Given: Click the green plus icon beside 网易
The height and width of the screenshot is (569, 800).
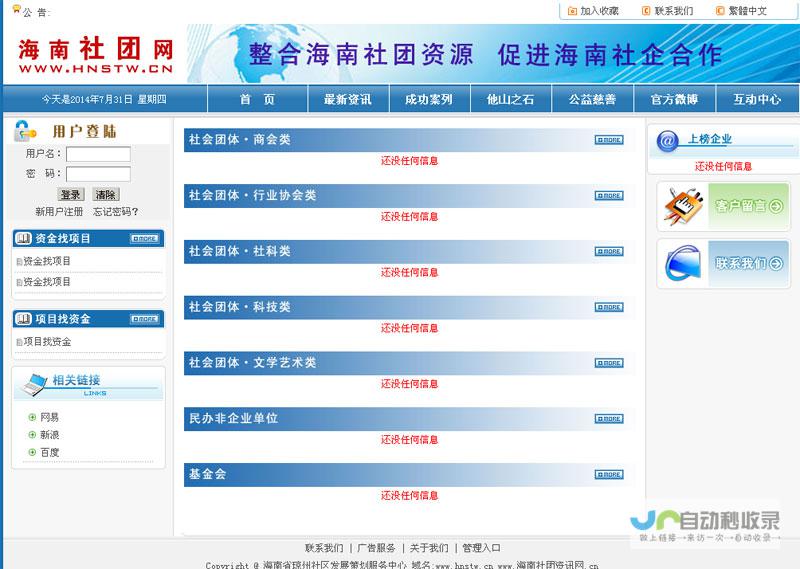Looking at the screenshot, I should [x=32, y=417].
